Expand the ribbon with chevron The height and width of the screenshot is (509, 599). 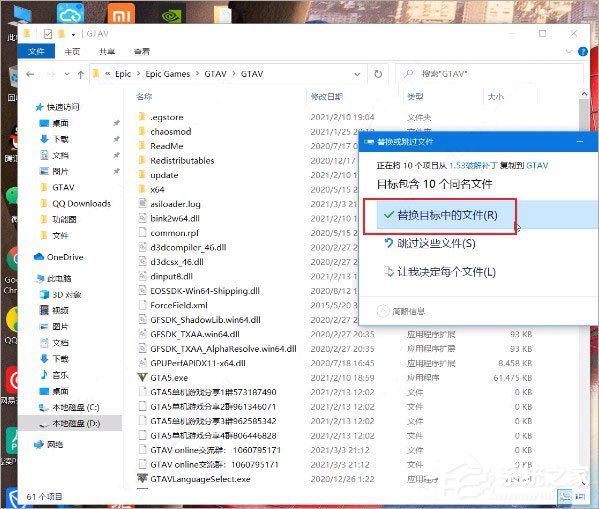click(x=569, y=51)
